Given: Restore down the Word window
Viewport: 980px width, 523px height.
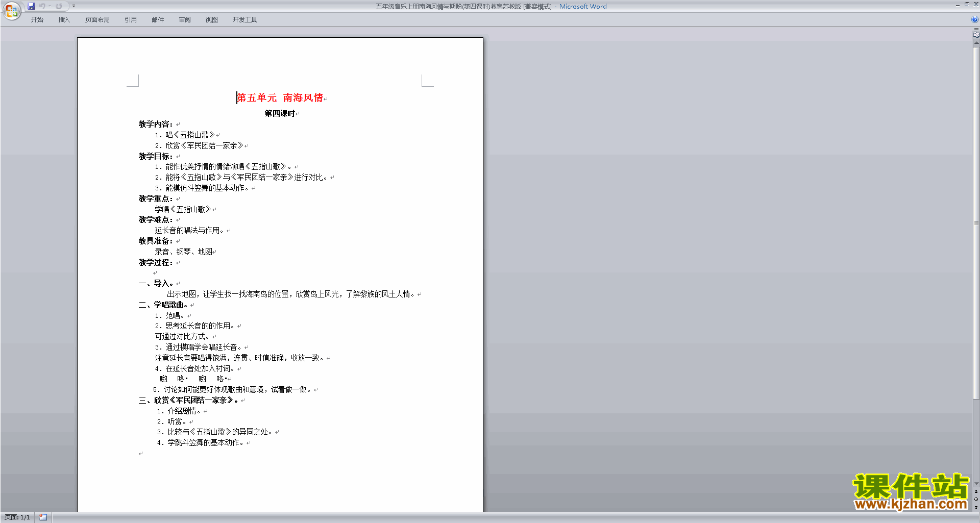Looking at the screenshot, I should click(x=967, y=4).
